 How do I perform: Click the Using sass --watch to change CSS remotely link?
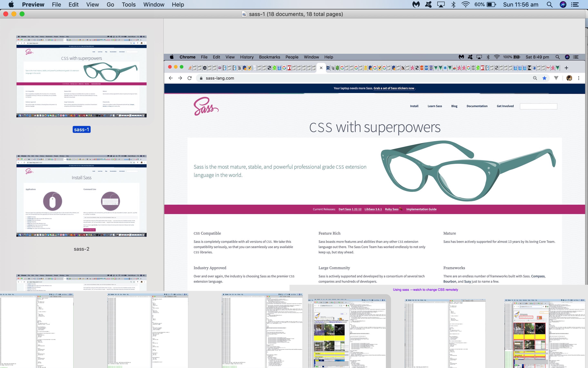click(425, 290)
